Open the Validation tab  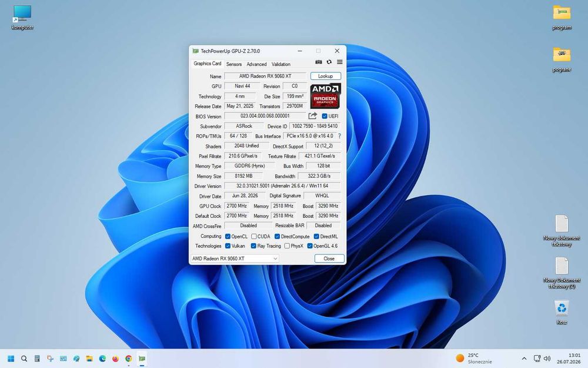(281, 64)
